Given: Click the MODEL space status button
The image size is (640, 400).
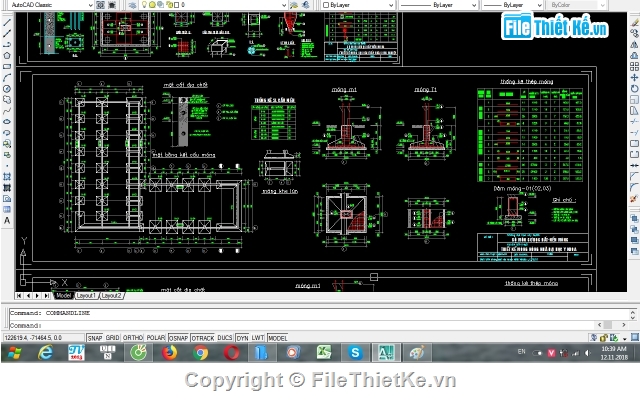Looking at the screenshot, I should (278, 338).
